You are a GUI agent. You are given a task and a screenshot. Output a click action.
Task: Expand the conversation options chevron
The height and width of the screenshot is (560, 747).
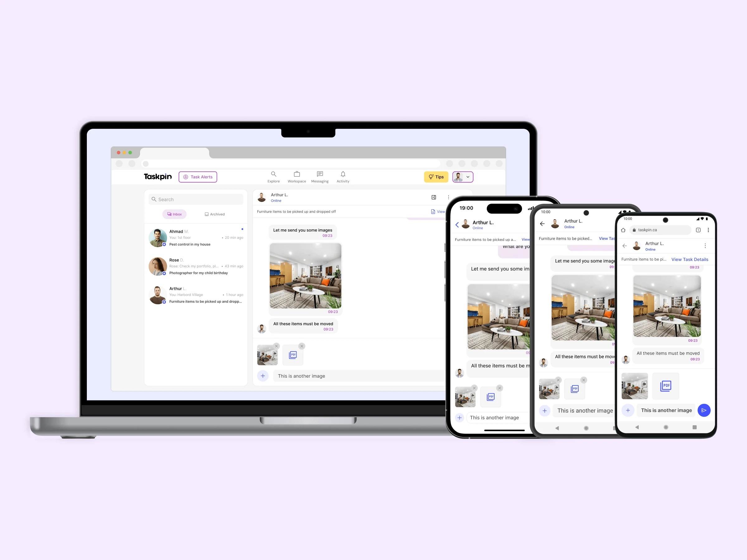click(467, 177)
